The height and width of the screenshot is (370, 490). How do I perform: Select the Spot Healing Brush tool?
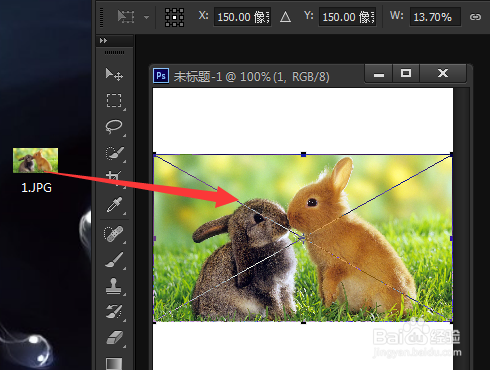tap(114, 234)
